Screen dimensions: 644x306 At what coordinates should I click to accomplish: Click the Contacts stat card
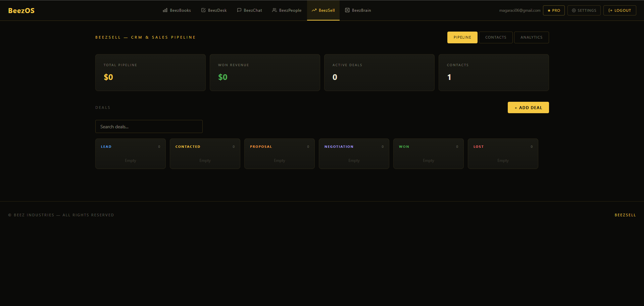click(x=494, y=73)
